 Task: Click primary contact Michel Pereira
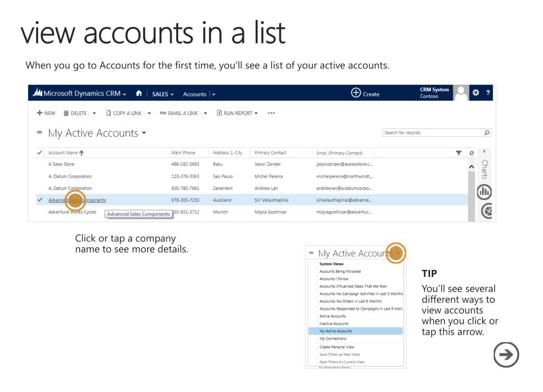coord(268,176)
